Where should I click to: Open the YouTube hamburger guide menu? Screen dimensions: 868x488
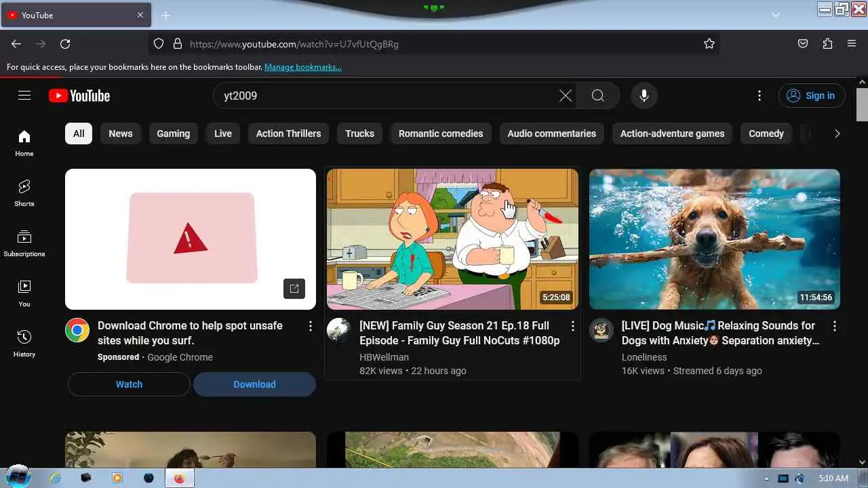(24, 96)
